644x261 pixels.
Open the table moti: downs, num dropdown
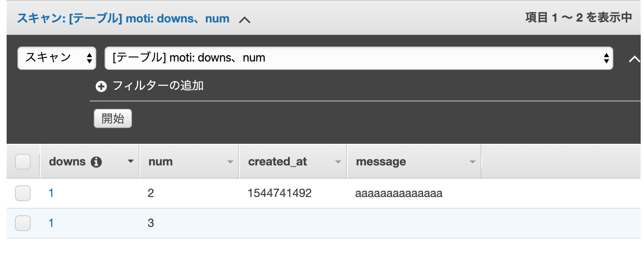[x=359, y=58]
